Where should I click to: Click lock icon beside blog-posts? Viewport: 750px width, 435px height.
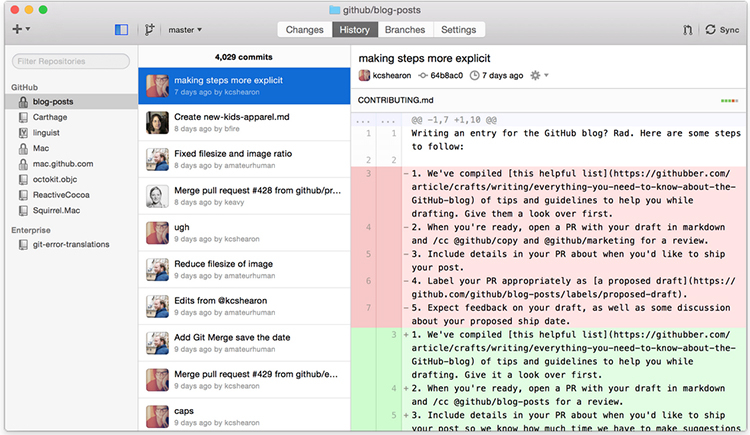pos(23,101)
